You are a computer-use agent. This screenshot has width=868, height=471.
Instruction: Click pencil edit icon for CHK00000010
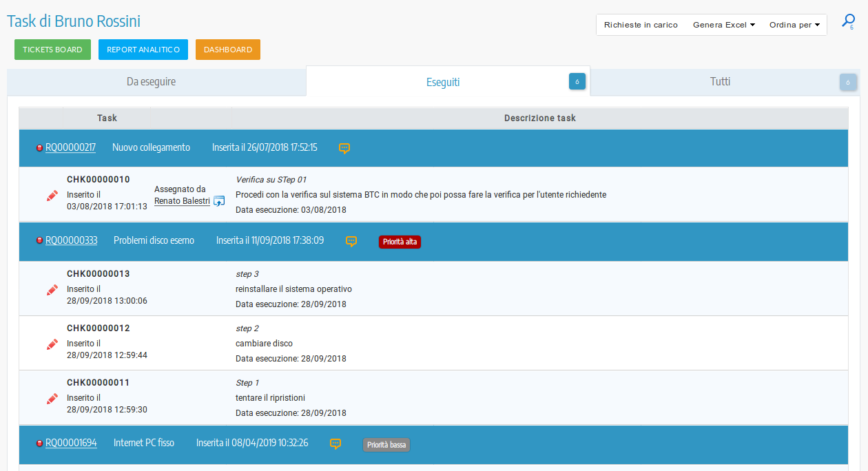[x=52, y=196]
